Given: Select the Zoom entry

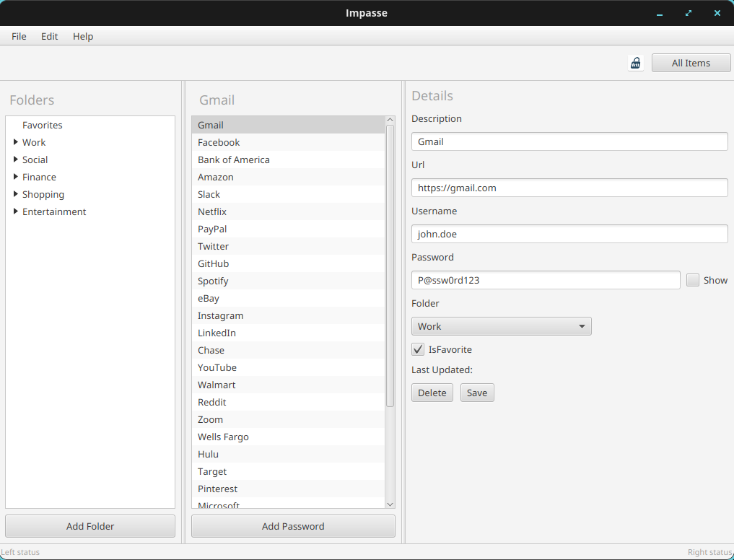Looking at the screenshot, I should [288, 419].
